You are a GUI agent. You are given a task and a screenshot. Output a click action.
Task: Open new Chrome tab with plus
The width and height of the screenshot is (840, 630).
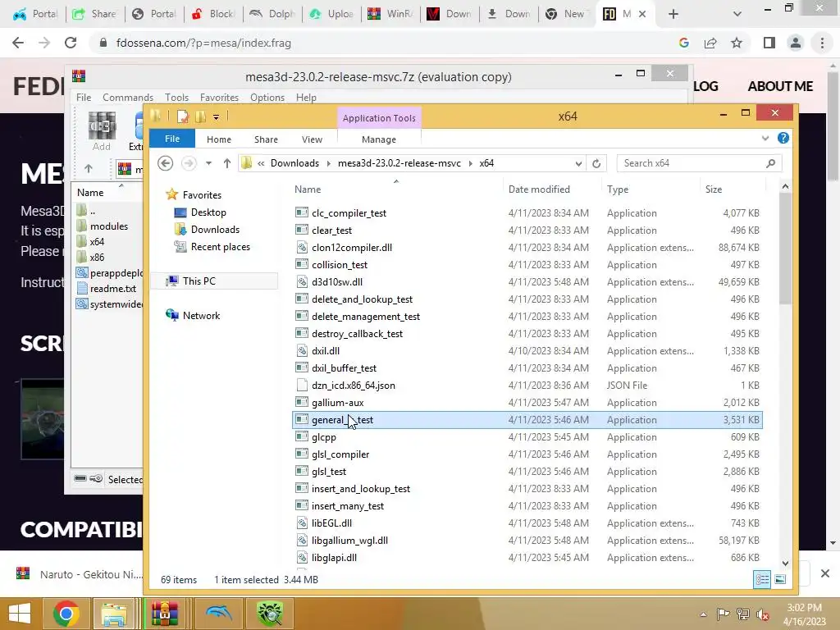pyautogui.click(x=673, y=14)
